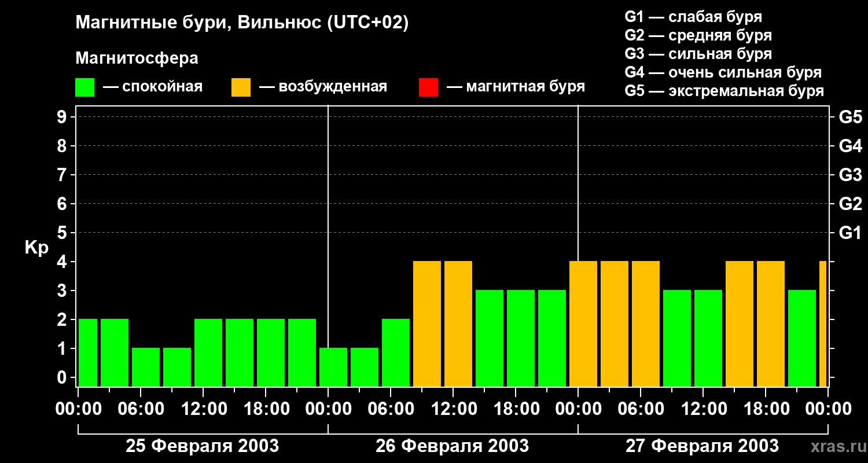Click the '27 Февраля 2003' date label
This screenshot has height=463, width=868.
tap(703, 446)
